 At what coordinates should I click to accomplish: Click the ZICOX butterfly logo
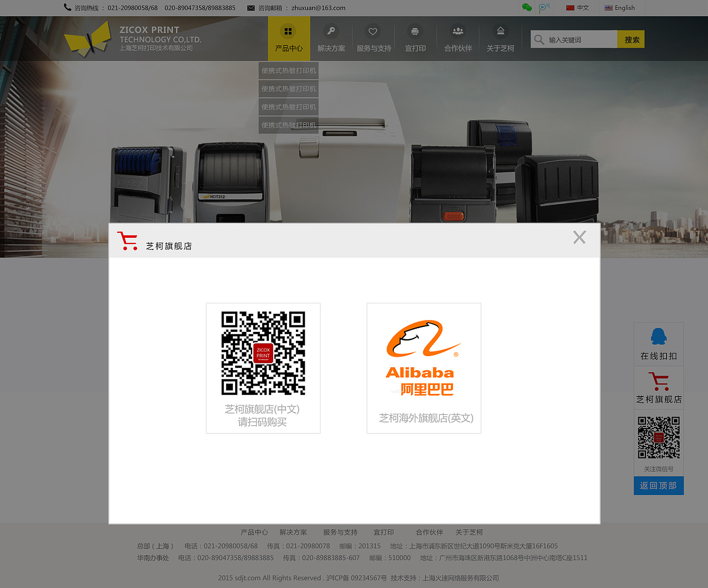click(87, 39)
